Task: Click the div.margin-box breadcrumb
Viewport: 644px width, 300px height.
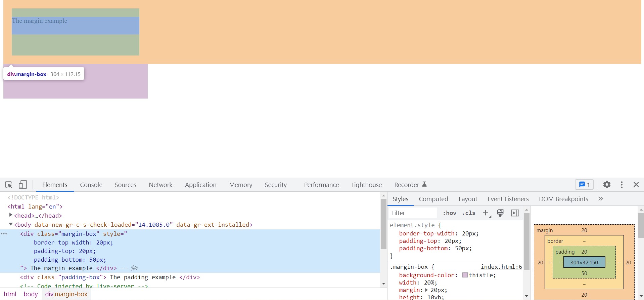Action: pyautogui.click(x=66, y=294)
